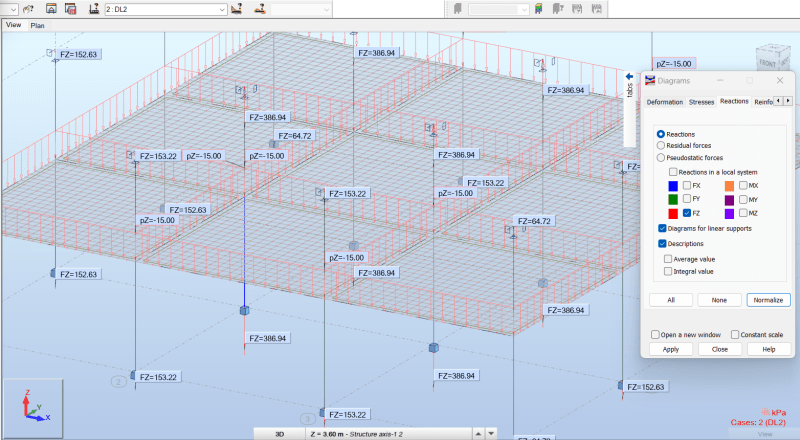The image size is (800, 440).
Task: Click the colored building icon in the right toolbar
Action: pos(539,9)
